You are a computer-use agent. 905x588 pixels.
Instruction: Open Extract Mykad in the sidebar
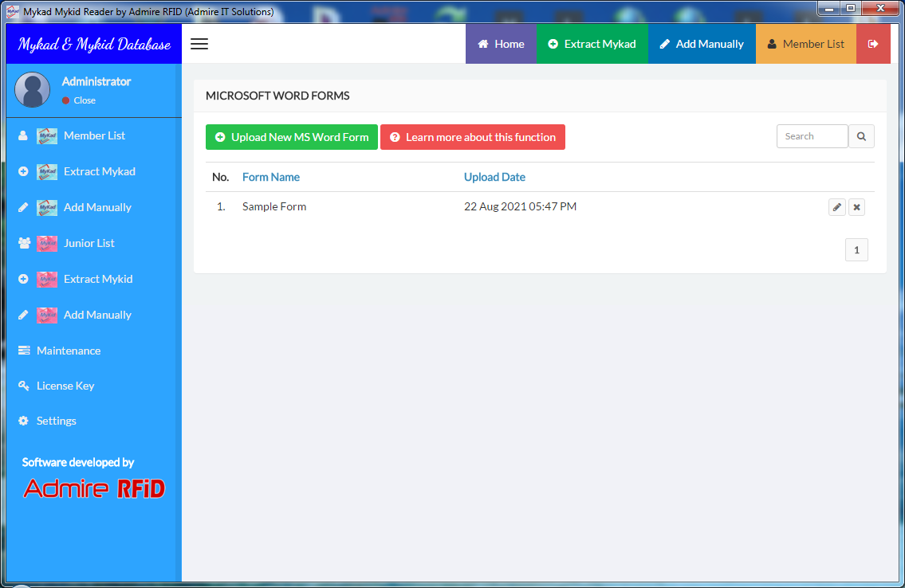point(99,171)
